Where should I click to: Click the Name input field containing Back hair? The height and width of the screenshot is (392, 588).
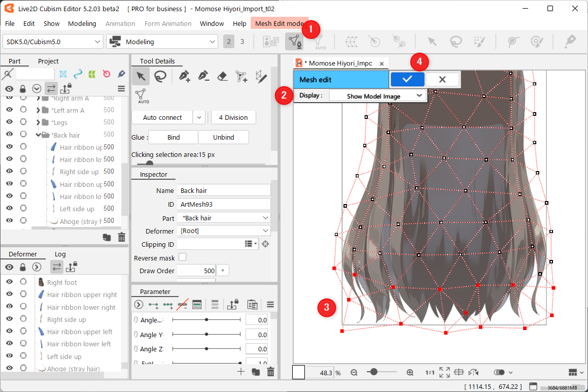(224, 190)
